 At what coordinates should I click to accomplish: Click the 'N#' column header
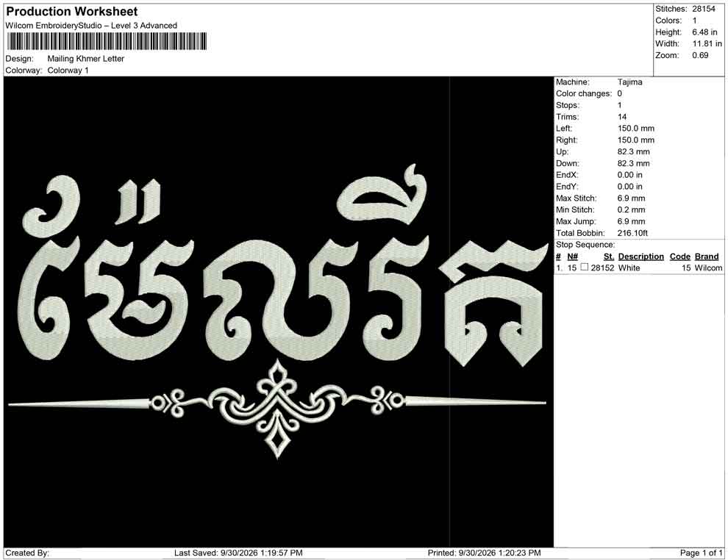point(572,256)
